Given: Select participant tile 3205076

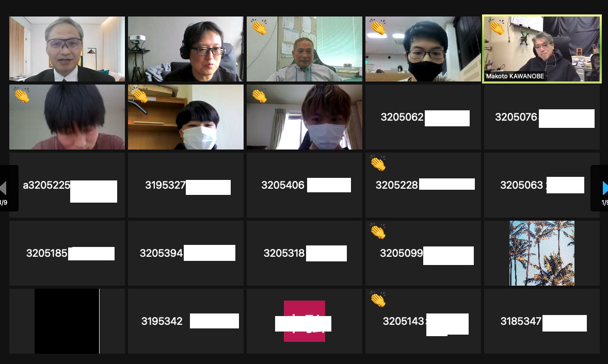Looking at the screenshot, I should pyautogui.click(x=542, y=117).
